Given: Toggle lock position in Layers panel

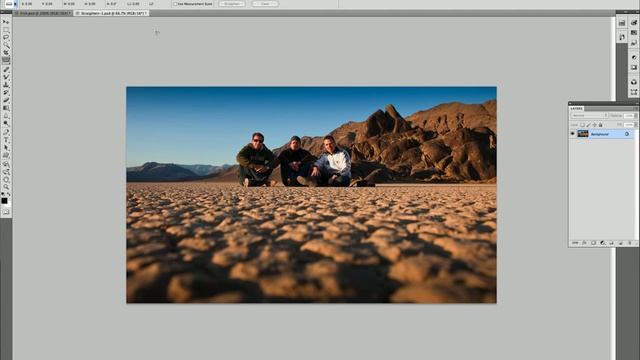Looking at the screenshot, I should point(594,124).
